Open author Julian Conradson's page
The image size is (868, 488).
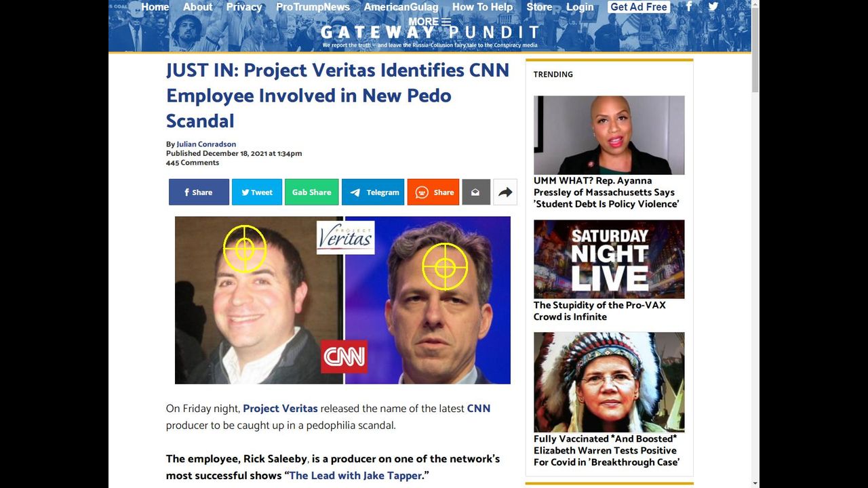point(206,144)
